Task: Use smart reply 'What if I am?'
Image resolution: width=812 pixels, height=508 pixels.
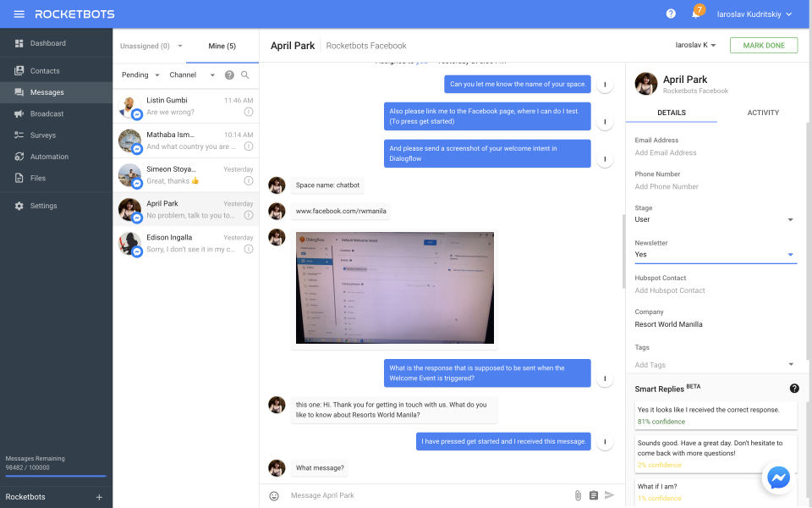Action: pos(716,492)
